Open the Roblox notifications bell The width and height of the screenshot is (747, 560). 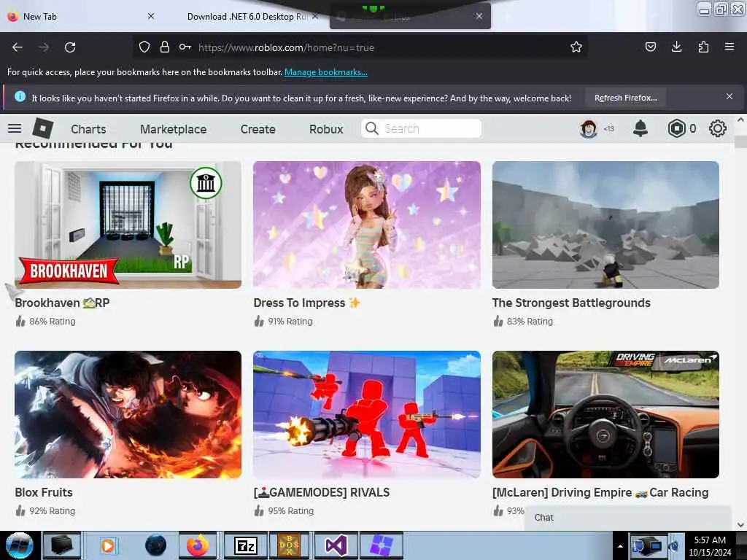pos(640,128)
